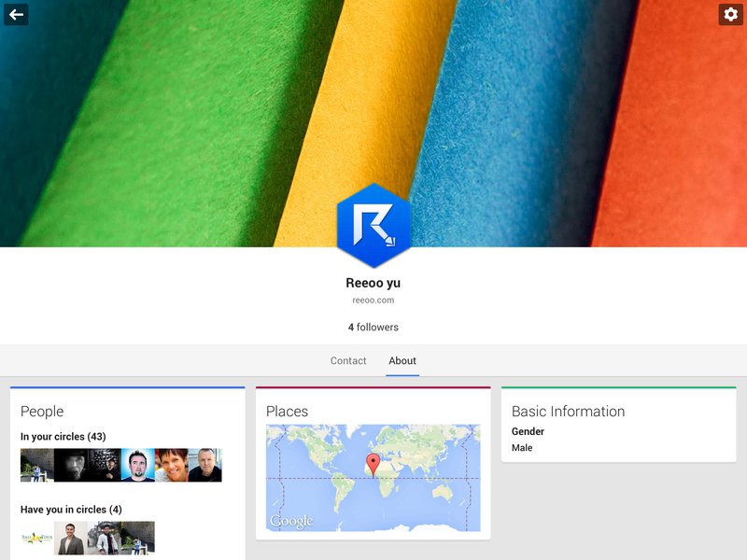
Task: Open first photo in your circles row
Action: [37, 465]
